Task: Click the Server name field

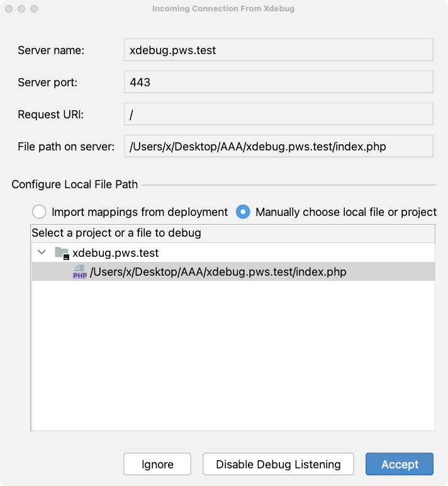Action: (279, 50)
